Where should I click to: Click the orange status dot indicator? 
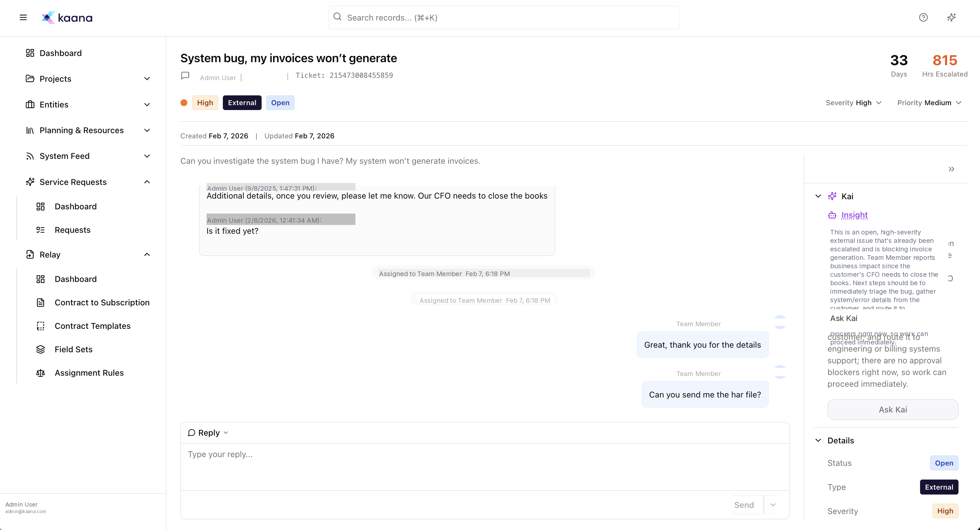coord(184,103)
